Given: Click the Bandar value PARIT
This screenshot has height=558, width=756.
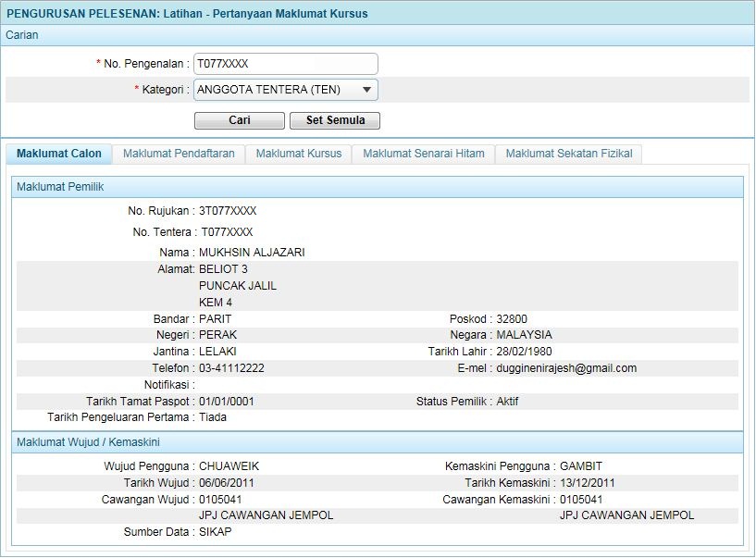Looking at the screenshot, I should click(x=215, y=318).
